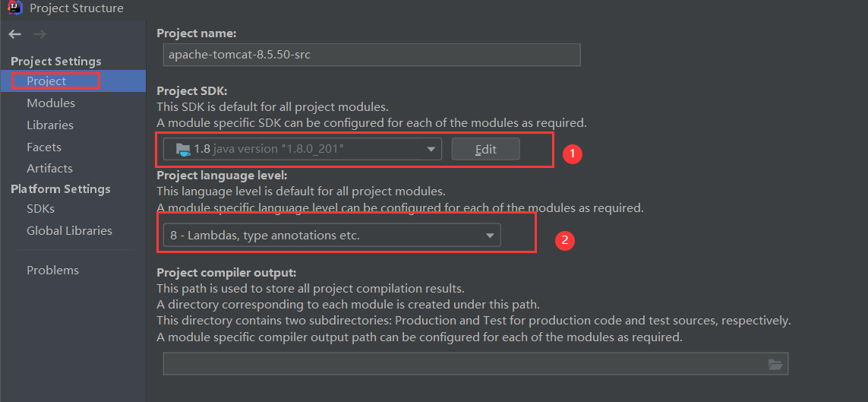Click the back navigation arrow
This screenshot has height=402, width=868.
[x=15, y=34]
